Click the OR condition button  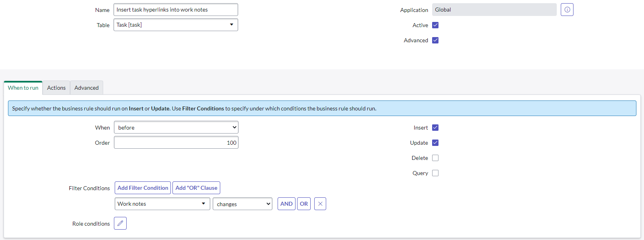(x=304, y=204)
